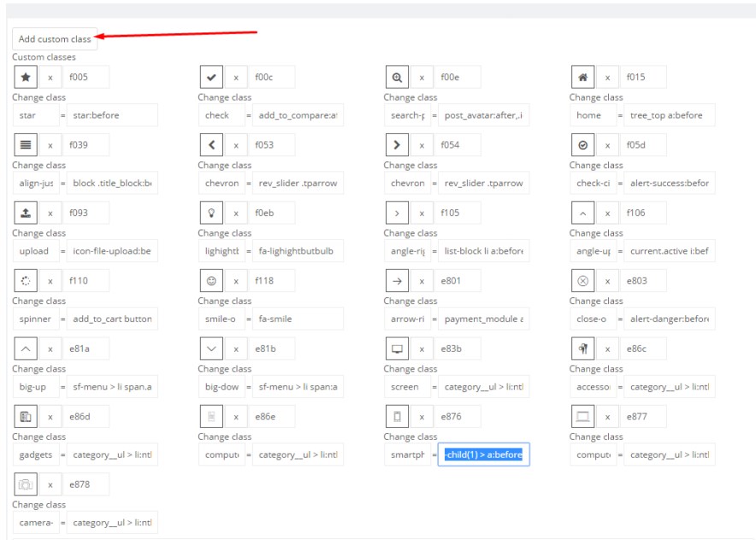Focus the highlighted child(1) > a:before field

pyautogui.click(x=484, y=455)
